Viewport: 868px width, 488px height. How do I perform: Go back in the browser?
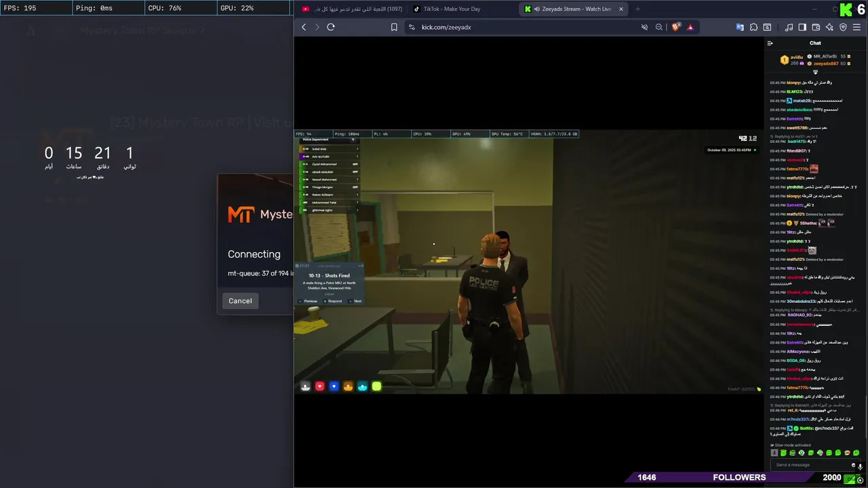304,27
